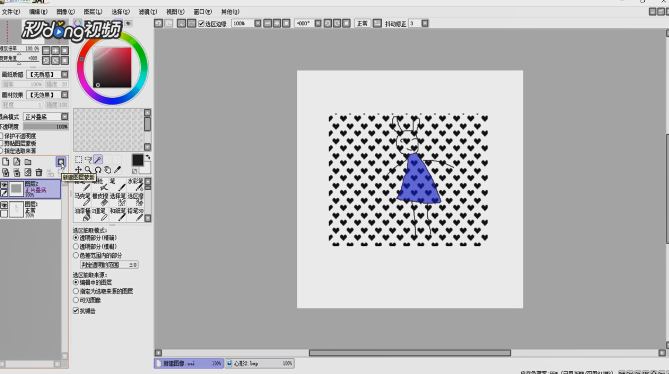Open the 图层 (Layer) menu

(x=93, y=12)
